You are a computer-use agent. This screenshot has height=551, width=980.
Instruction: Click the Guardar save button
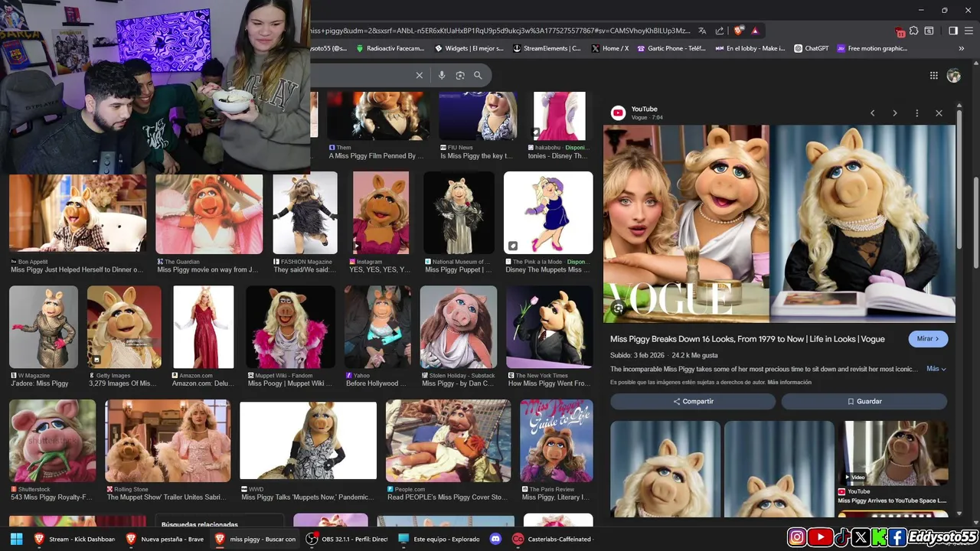(864, 401)
